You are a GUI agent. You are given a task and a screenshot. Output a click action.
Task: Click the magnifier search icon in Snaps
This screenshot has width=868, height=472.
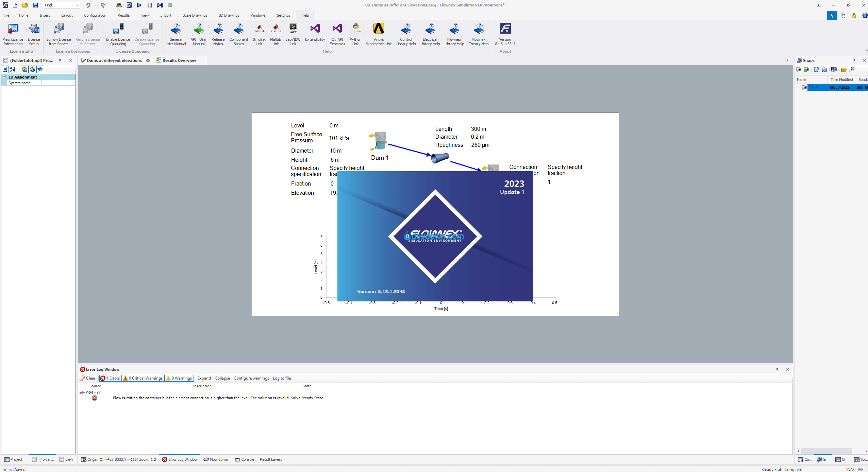click(x=852, y=69)
